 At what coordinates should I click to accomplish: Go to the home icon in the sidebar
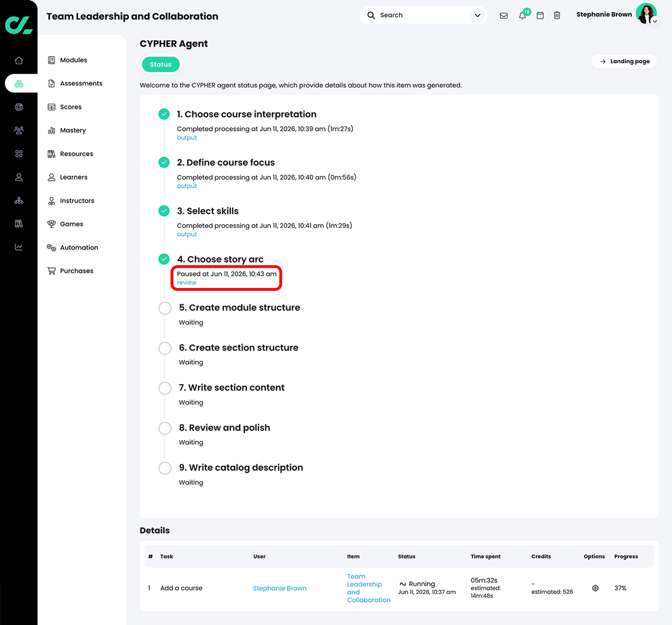(x=19, y=61)
